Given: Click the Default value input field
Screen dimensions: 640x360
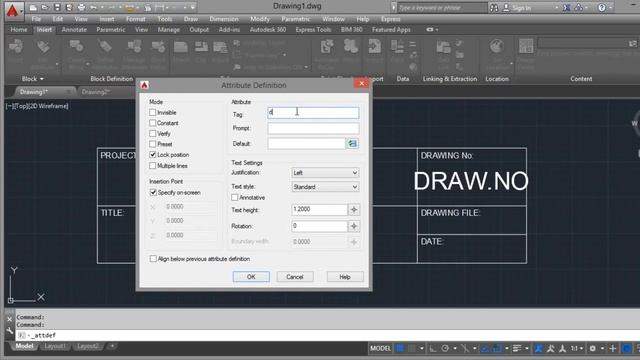Looking at the screenshot, I should point(307,144).
